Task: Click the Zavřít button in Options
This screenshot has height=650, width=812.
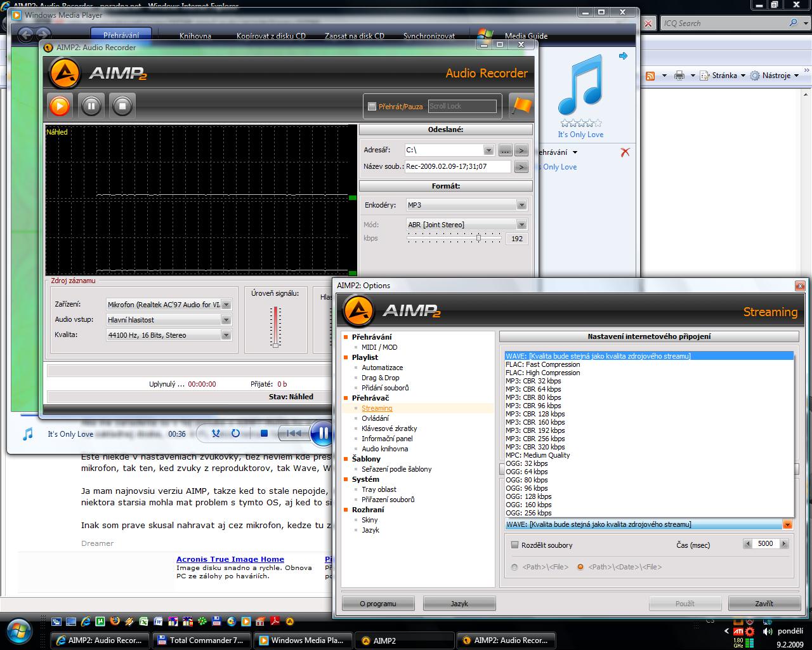Action: coord(764,604)
